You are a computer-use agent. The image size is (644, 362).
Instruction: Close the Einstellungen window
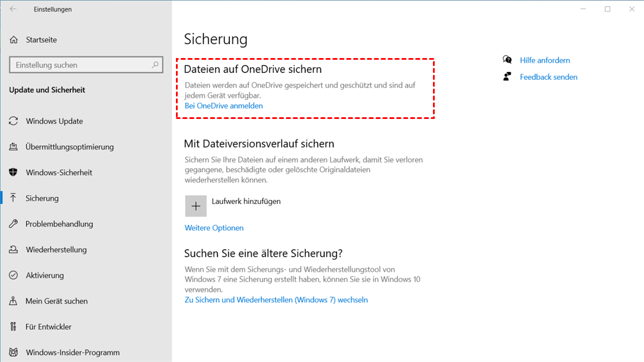click(x=632, y=9)
